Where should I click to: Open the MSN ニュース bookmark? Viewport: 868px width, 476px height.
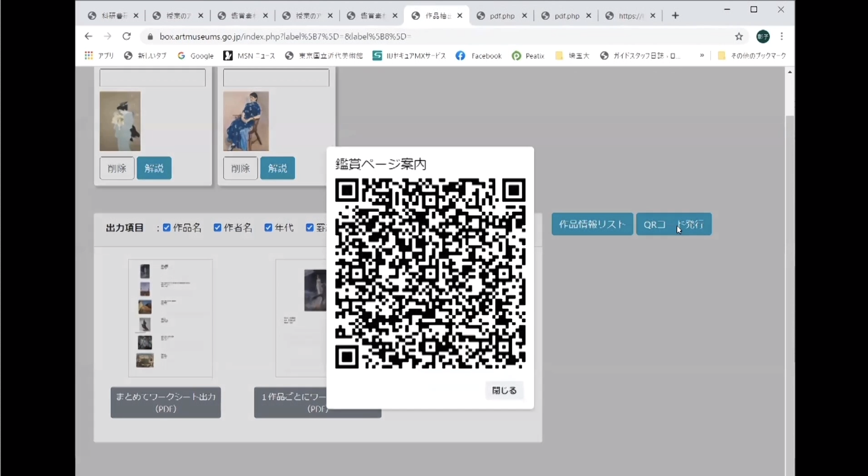249,56
